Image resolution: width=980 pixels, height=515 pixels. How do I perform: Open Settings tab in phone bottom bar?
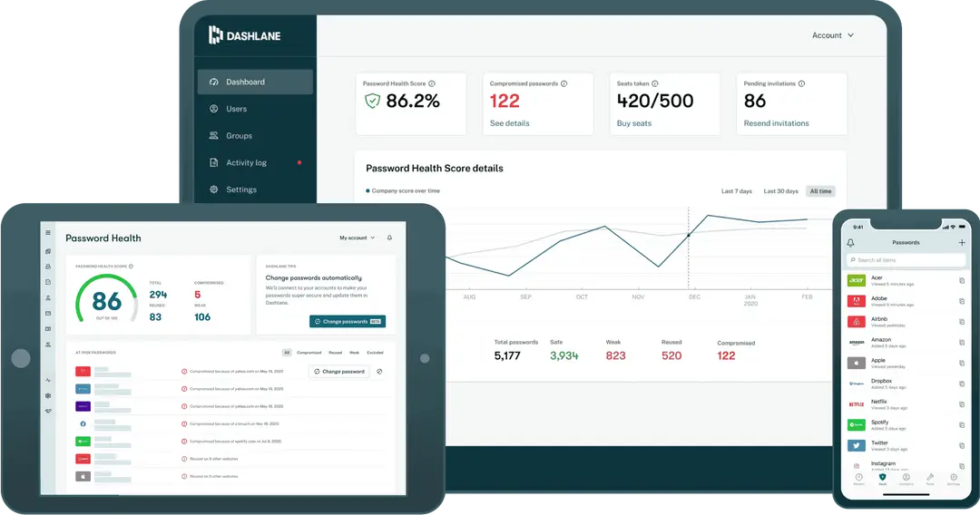pos(954,479)
